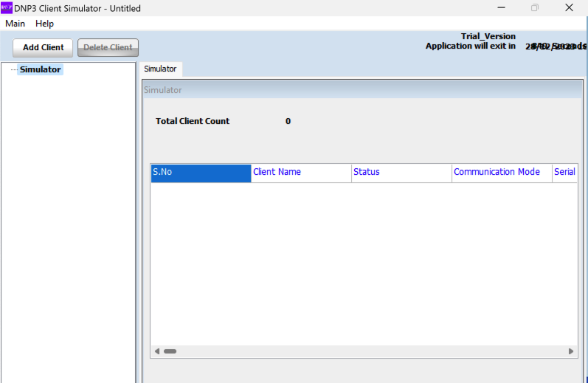The image size is (588, 383).
Task: Click the Delete Client button
Action: coord(108,48)
